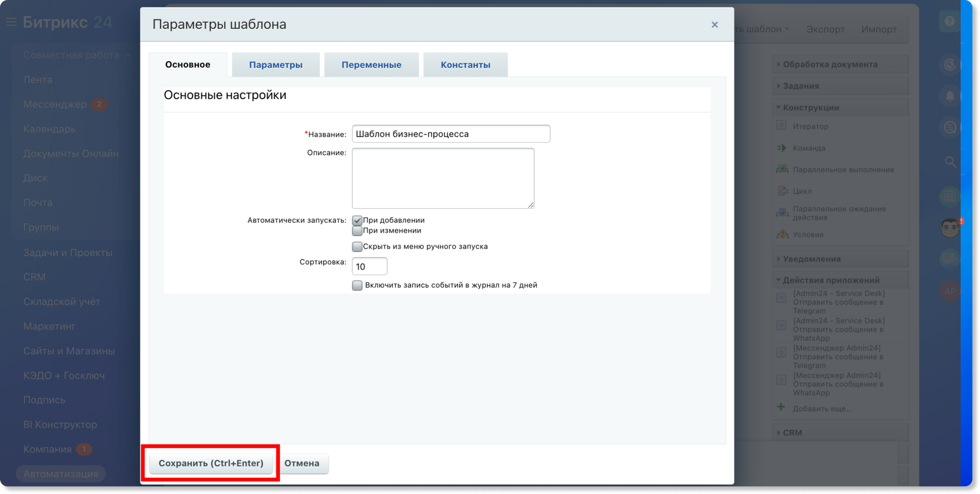
Task: Select the Итератор activity icon
Action: pyautogui.click(x=782, y=125)
